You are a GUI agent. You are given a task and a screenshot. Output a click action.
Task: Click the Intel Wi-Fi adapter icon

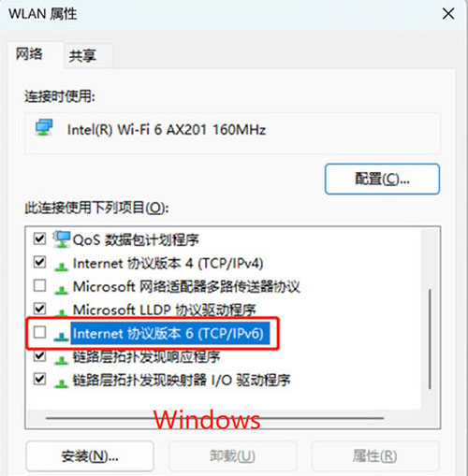[x=44, y=127]
